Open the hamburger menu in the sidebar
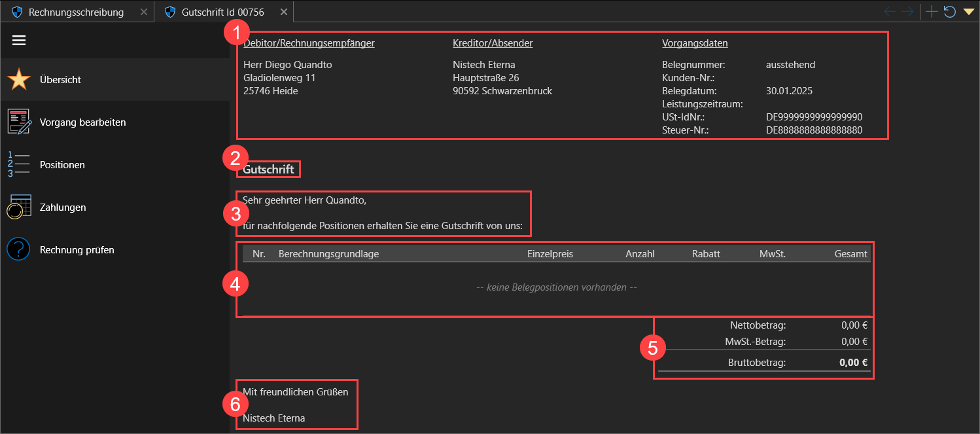 [19, 41]
